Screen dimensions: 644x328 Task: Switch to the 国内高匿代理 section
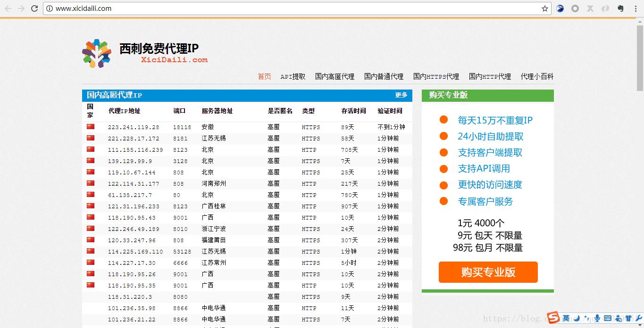click(335, 76)
